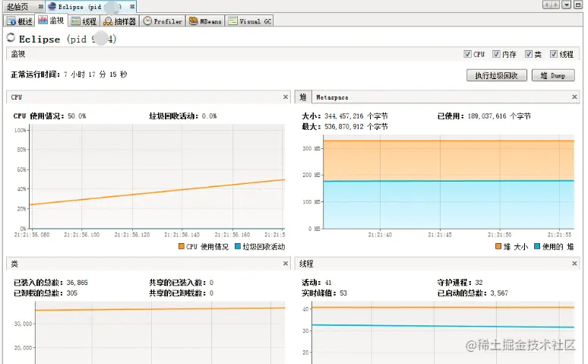Click the 抽样器 tab icon
This screenshot has width=588, height=364.
(108, 21)
